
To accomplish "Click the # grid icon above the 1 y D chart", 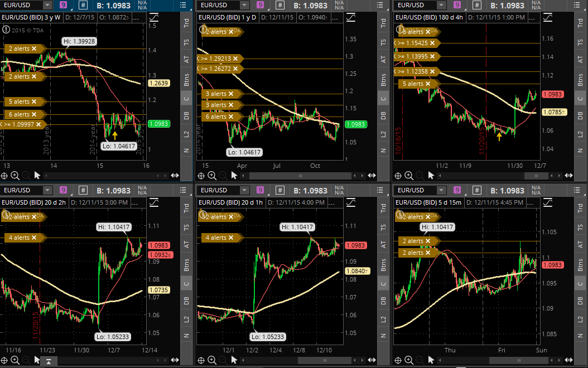I will coord(279,5).
